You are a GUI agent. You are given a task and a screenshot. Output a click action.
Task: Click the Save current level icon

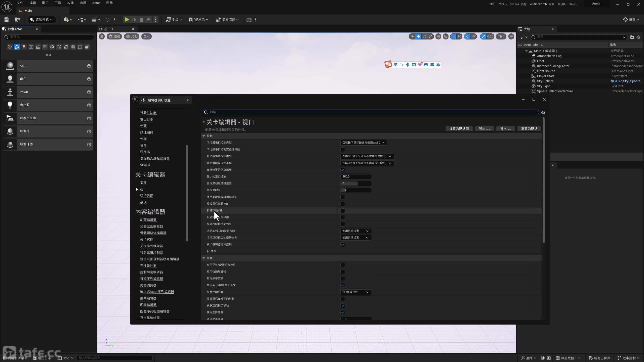coord(7,20)
